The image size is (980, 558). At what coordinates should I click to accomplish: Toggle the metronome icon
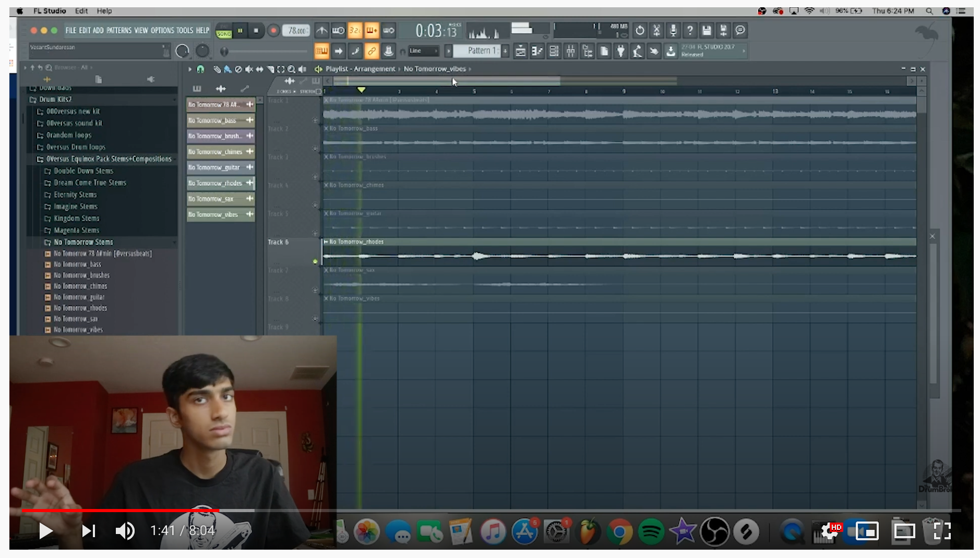click(x=321, y=31)
